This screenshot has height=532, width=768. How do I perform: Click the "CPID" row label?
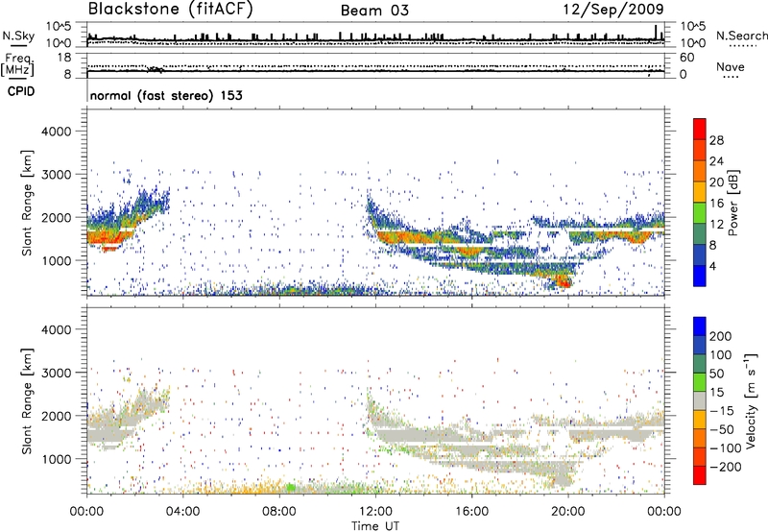(x=21, y=91)
